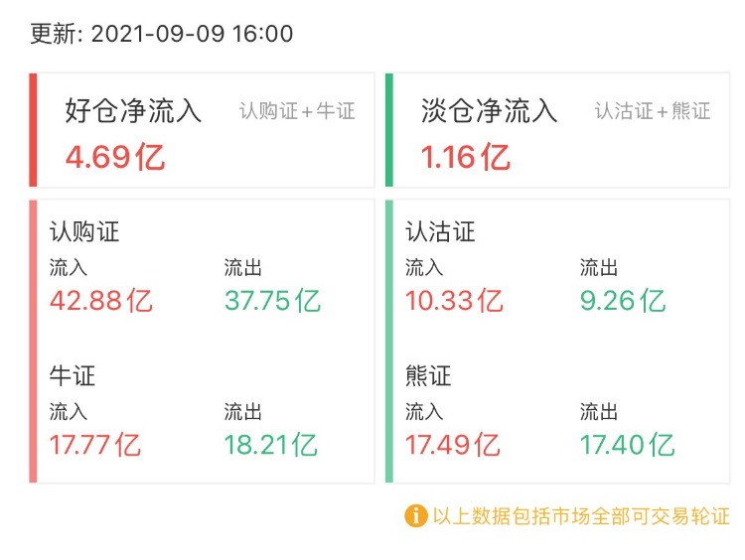Click the orange info icon
The image size is (745, 560).
(415, 516)
